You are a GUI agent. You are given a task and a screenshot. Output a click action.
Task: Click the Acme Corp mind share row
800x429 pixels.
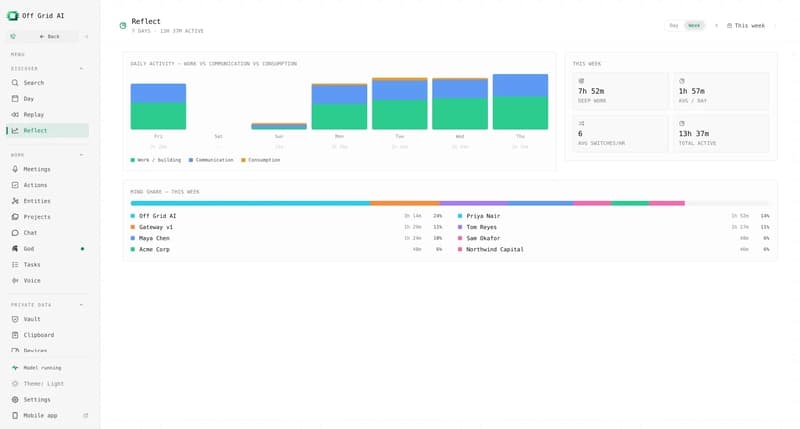[x=286, y=249]
